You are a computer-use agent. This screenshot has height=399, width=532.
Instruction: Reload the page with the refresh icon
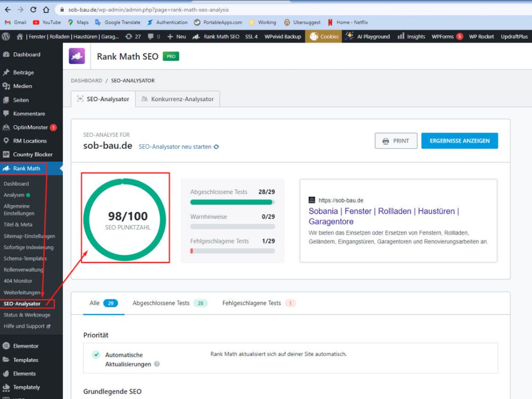click(x=33, y=10)
